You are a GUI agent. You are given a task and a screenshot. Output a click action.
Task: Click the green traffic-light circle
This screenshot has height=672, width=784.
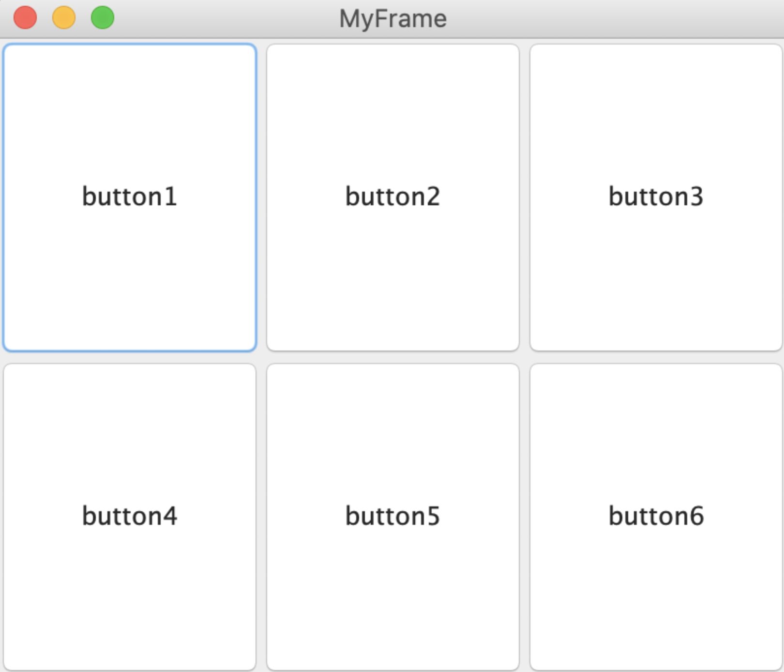(103, 18)
